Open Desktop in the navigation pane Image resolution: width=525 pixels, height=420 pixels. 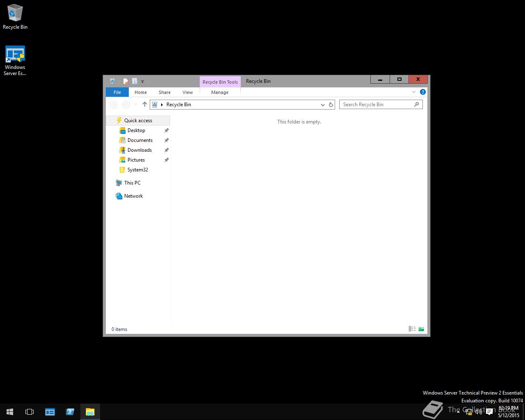click(136, 130)
